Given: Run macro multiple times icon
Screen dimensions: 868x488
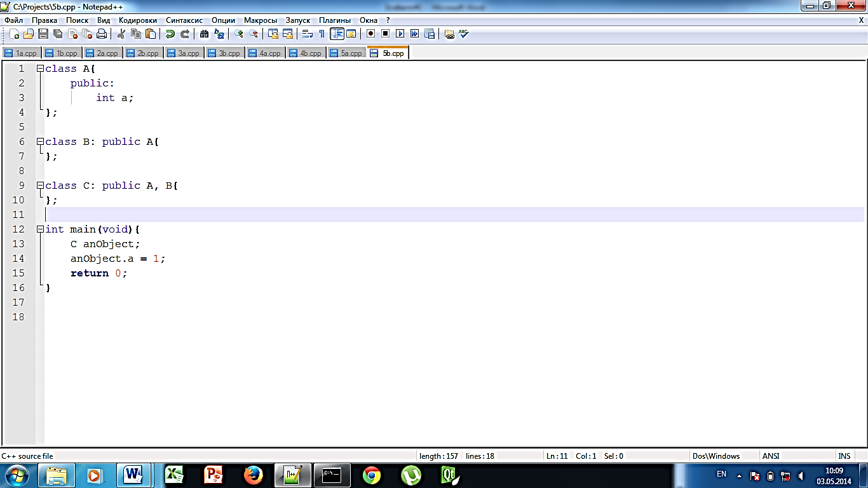Looking at the screenshot, I should (x=414, y=34).
